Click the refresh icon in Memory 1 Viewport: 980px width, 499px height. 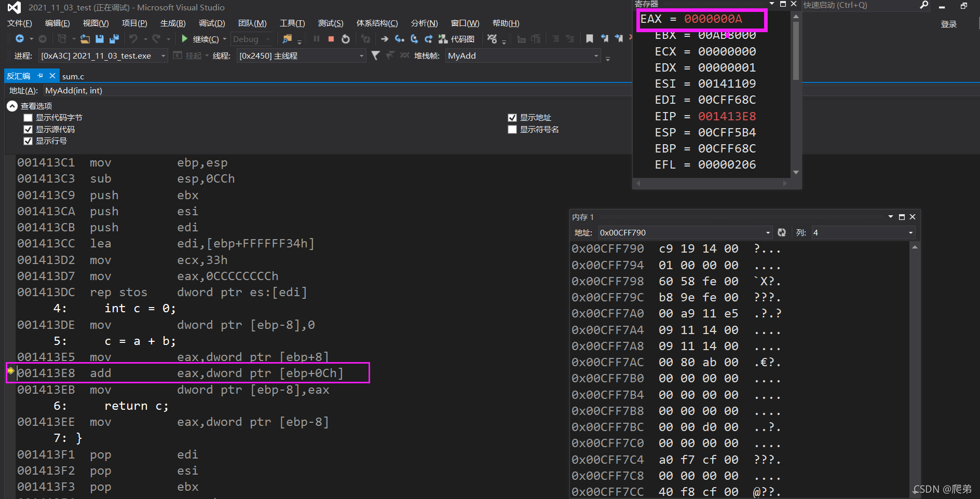click(x=782, y=232)
